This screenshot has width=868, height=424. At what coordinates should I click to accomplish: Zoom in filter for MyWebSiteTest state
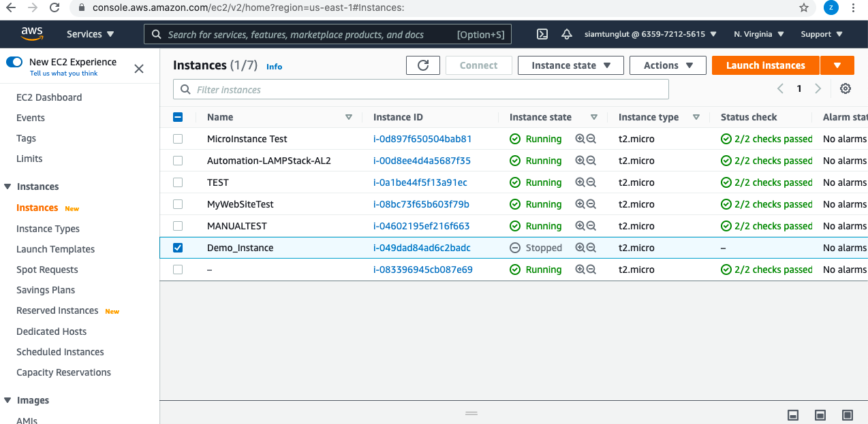(580, 204)
